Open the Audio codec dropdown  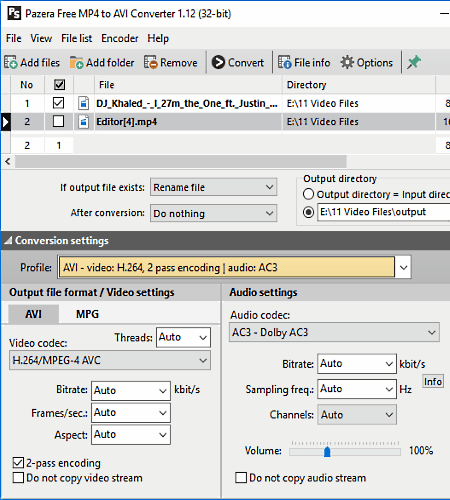pos(334,332)
